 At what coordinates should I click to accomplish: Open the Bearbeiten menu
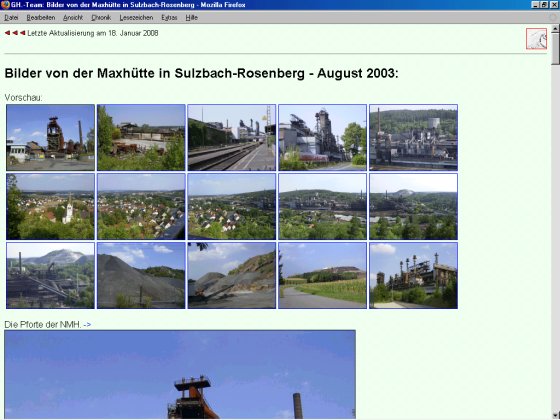[41, 18]
